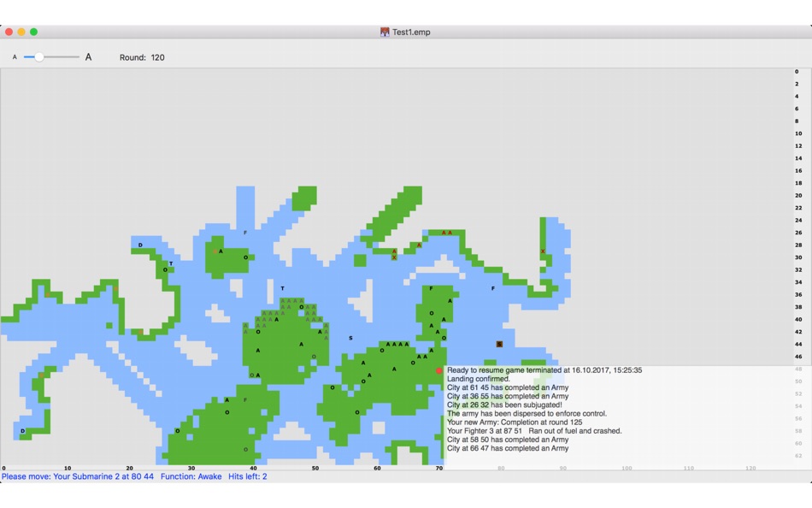
Task: Click 'Your new Army: Completion at round 125'
Action: click(515, 422)
